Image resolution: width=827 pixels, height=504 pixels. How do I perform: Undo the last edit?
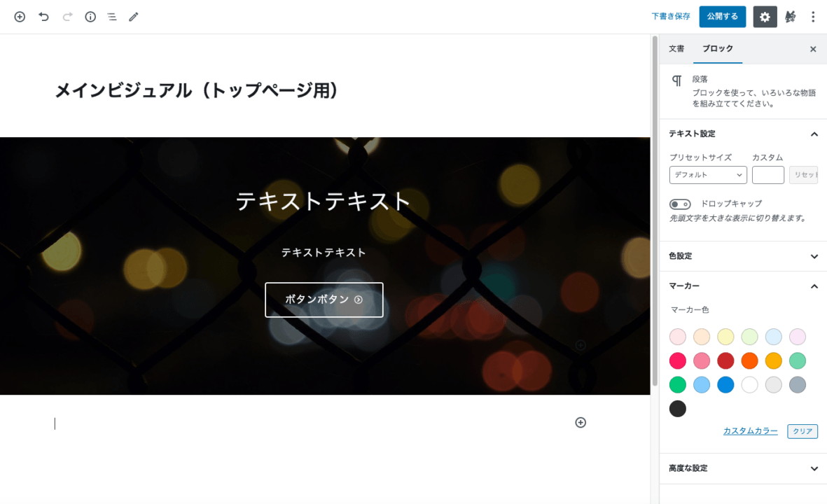pyautogui.click(x=44, y=17)
